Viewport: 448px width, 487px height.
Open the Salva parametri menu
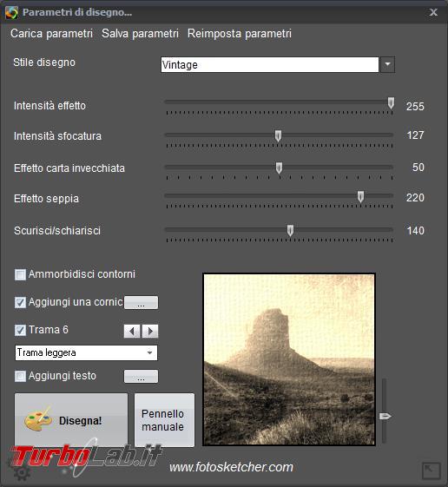[x=140, y=34]
